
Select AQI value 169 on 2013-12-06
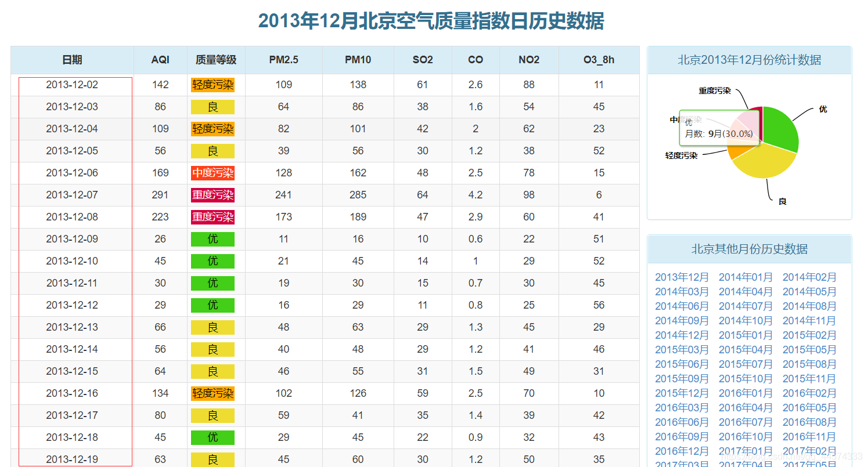(x=160, y=173)
